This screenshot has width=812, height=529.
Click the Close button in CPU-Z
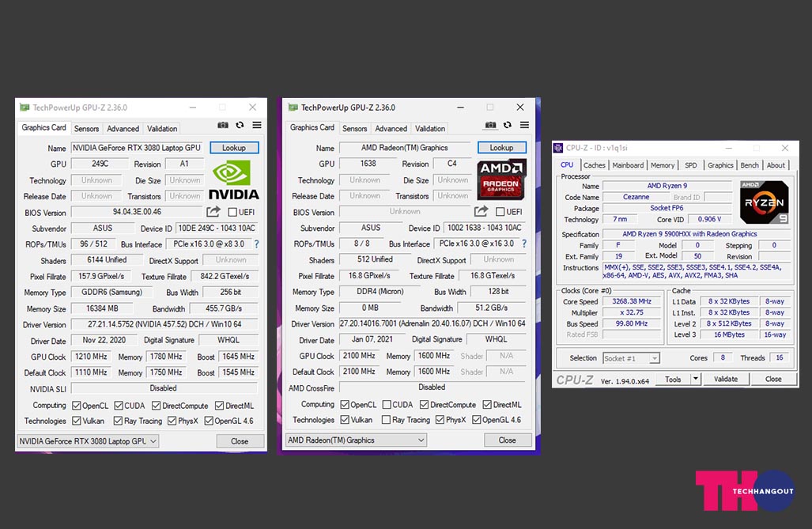click(773, 379)
